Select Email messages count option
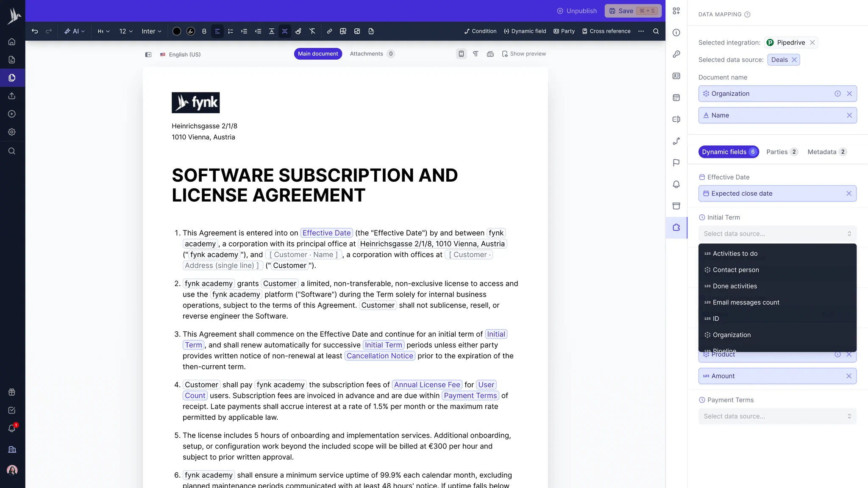Image resolution: width=868 pixels, height=488 pixels. coord(777,302)
